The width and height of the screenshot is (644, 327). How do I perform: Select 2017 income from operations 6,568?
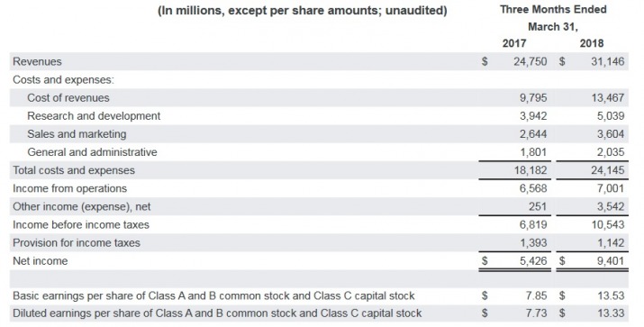[533, 188]
